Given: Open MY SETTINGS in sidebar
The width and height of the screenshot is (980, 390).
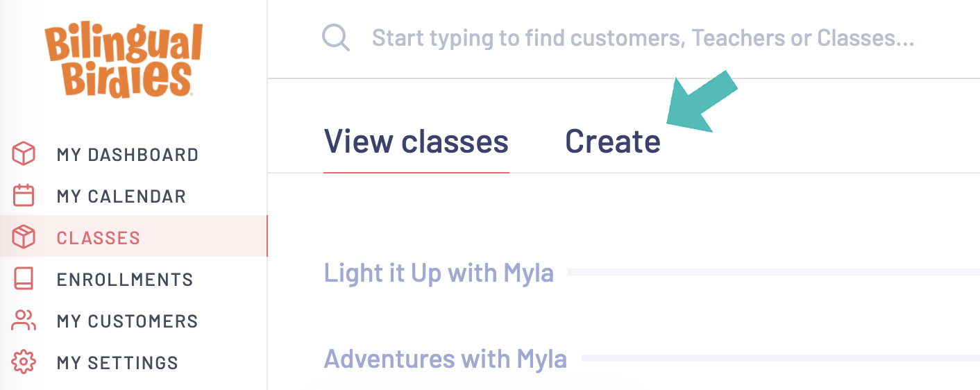Looking at the screenshot, I should pyautogui.click(x=117, y=363).
